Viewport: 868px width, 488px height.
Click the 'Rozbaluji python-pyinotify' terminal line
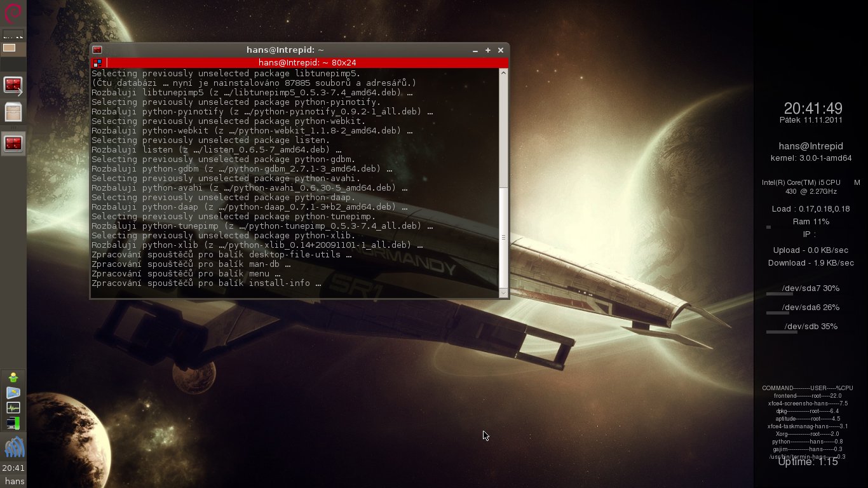[x=262, y=112]
